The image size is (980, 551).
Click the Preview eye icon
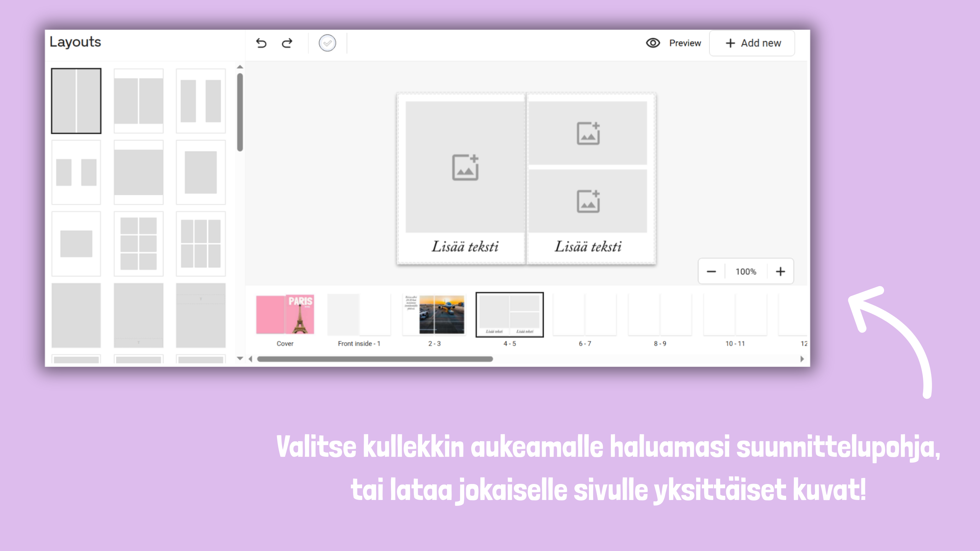click(x=653, y=43)
